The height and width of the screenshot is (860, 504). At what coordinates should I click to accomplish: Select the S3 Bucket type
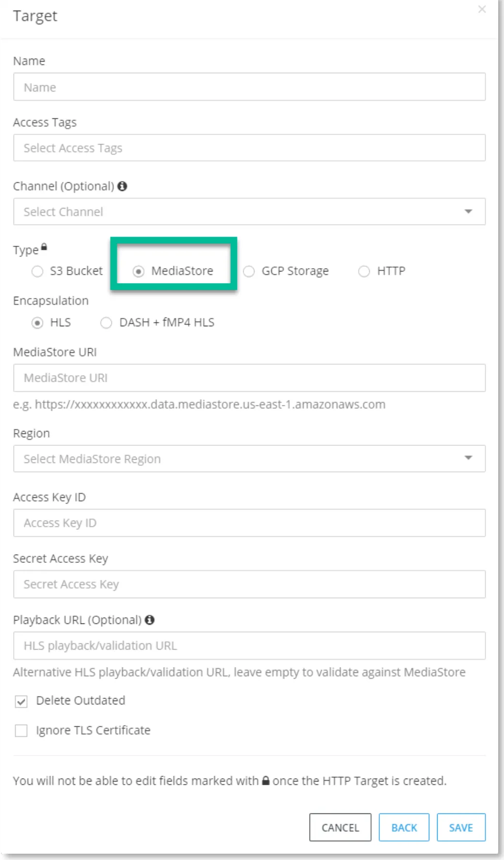coord(37,271)
